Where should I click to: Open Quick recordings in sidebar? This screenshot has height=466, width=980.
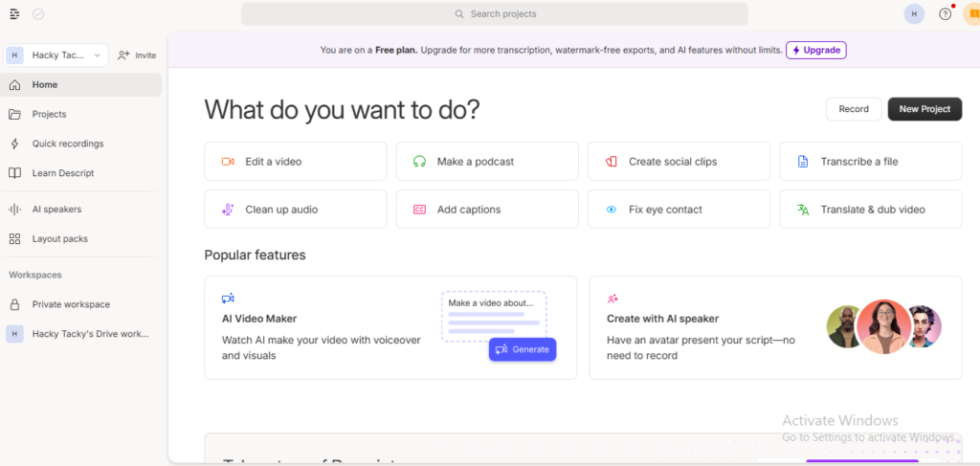(x=81, y=144)
